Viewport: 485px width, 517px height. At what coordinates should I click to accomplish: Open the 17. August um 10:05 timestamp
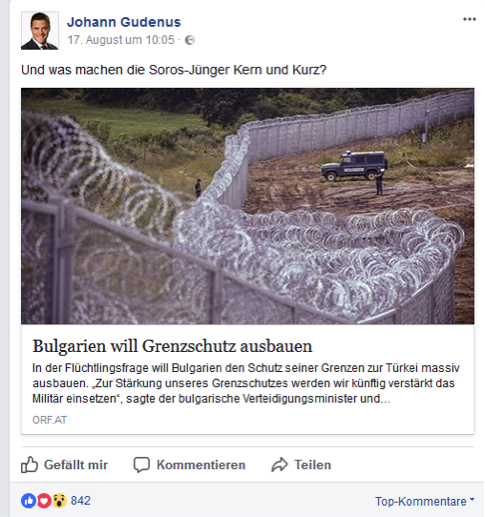click(x=121, y=40)
